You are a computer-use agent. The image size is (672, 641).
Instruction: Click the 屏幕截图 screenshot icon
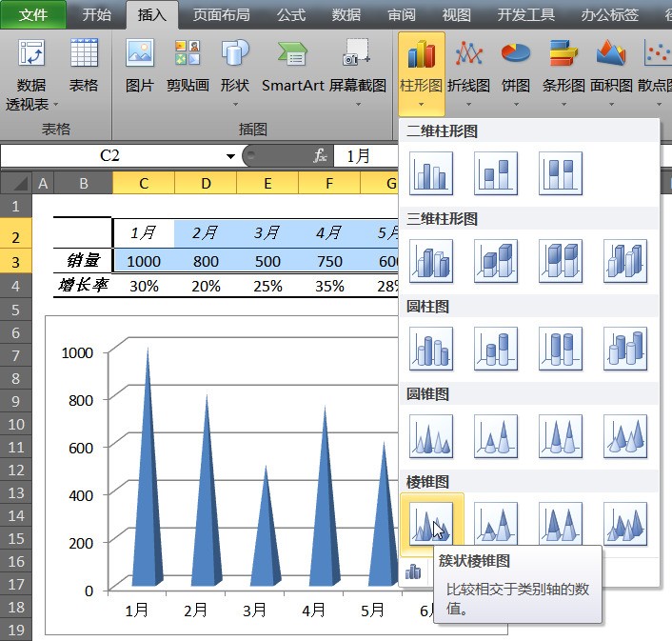(x=357, y=52)
